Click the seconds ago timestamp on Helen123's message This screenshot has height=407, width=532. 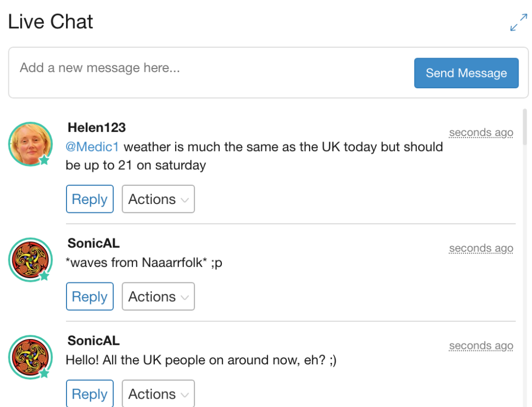[x=481, y=133]
